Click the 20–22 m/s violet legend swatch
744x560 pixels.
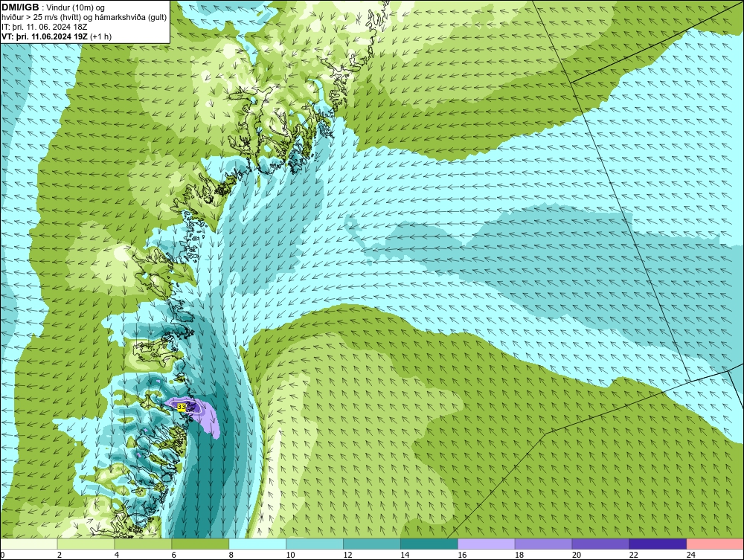(x=600, y=544)
